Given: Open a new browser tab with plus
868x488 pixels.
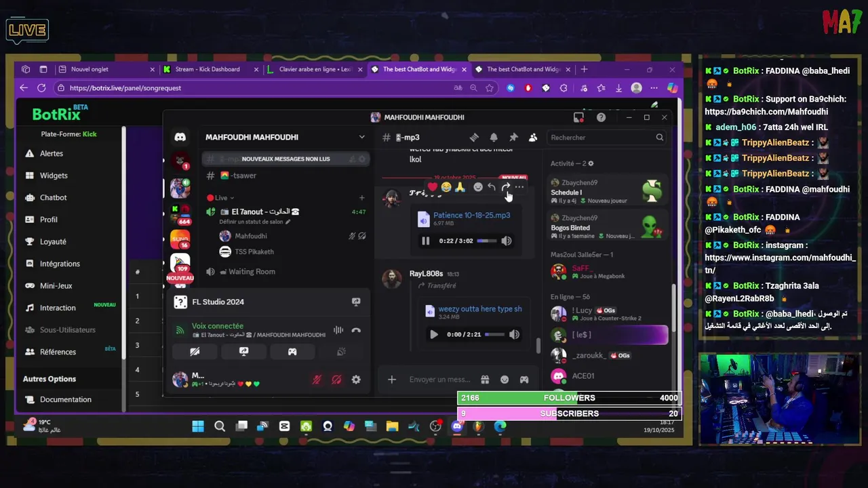Looking at the screenshot, I should [584, 69].
